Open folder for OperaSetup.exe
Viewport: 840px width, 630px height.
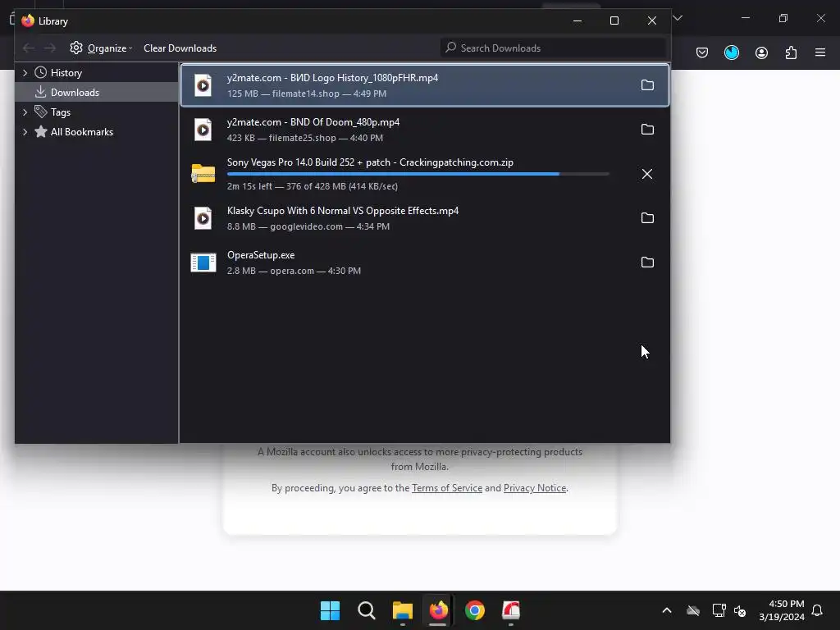coord(647,262)
